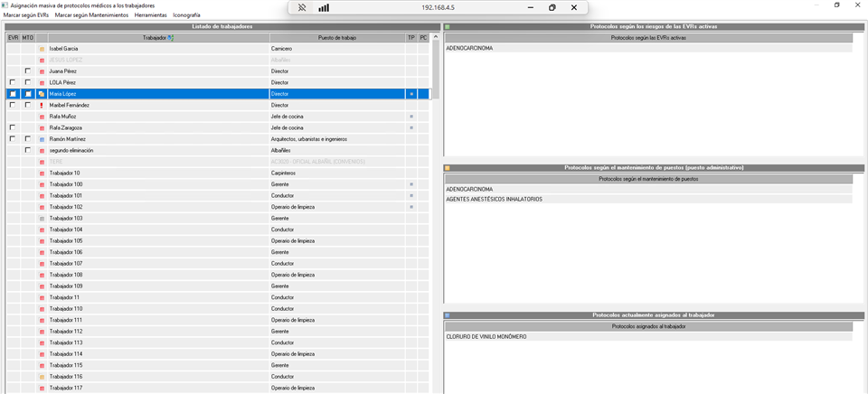
Task: Click the status icon beside Isabel García
Action: [42, 49]
